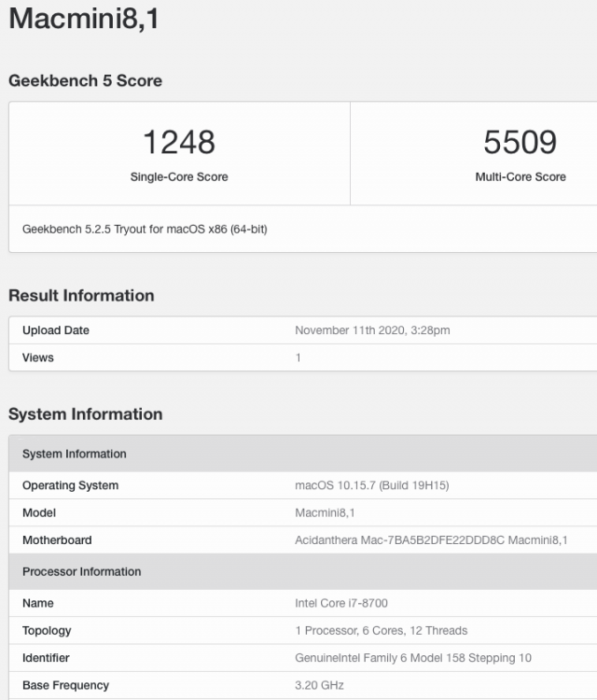Click the Name row label
Screen dimensions: 597x700
(38, 603)
